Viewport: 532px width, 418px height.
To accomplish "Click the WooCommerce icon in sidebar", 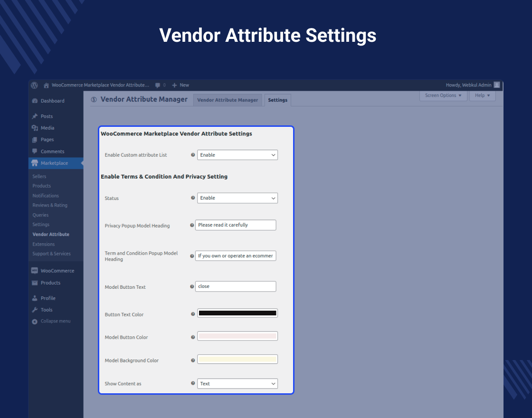I will 35,271.
